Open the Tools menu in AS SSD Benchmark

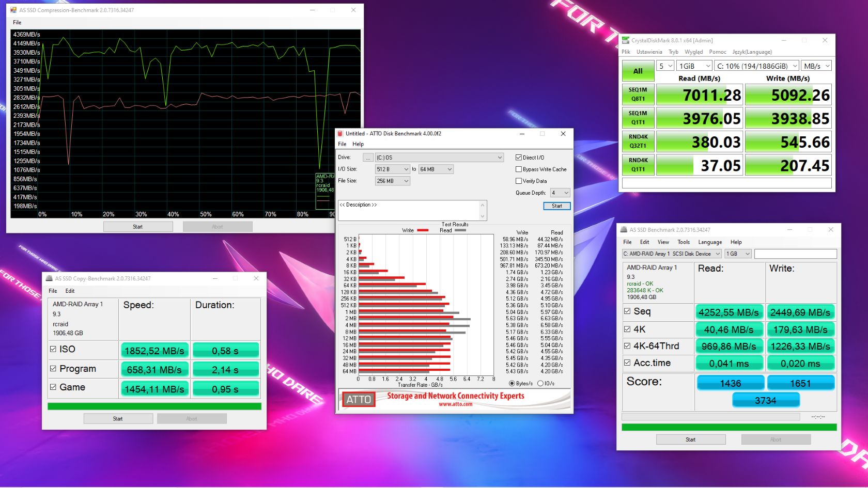pos(684,242)
